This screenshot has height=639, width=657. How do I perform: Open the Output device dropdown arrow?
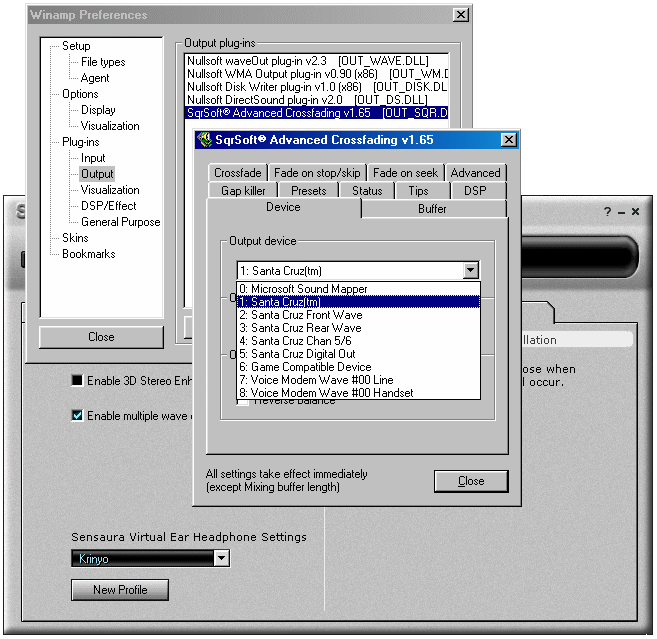click(471, 271)
